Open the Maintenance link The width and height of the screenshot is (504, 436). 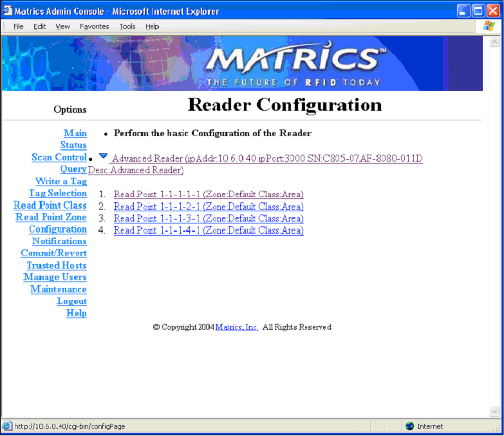(x=59, y=289)
